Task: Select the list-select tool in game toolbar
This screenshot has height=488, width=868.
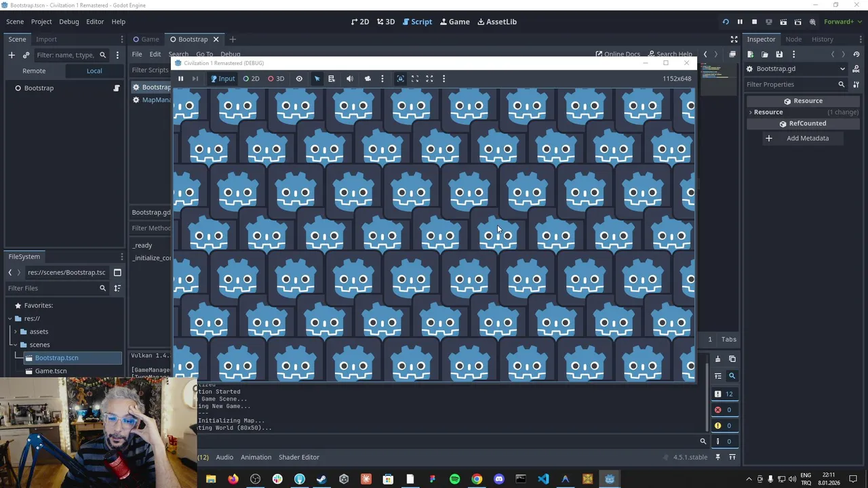Action: click(332, 79)
